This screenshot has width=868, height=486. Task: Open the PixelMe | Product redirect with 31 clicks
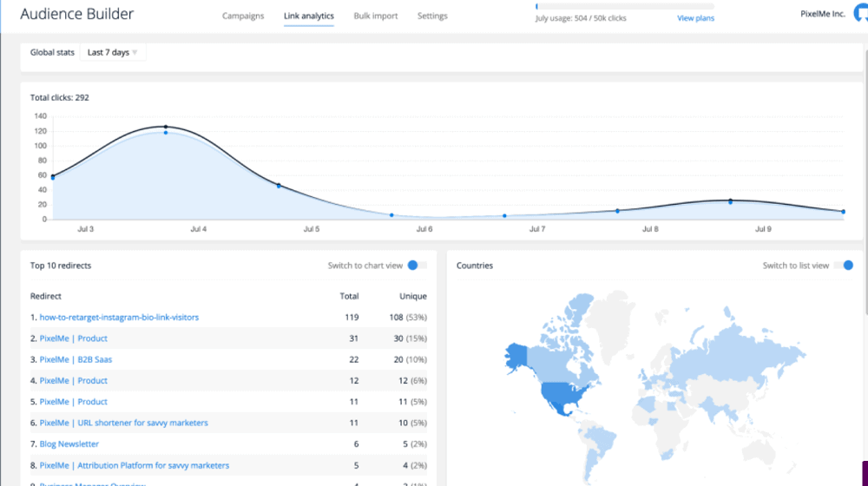(73, 338)
